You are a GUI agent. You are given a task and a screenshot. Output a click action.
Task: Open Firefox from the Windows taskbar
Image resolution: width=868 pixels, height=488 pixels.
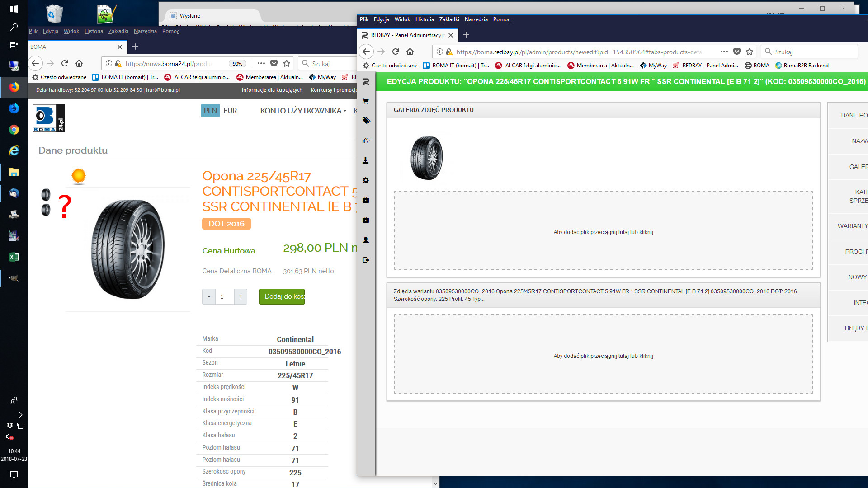[x=14, y=87]
